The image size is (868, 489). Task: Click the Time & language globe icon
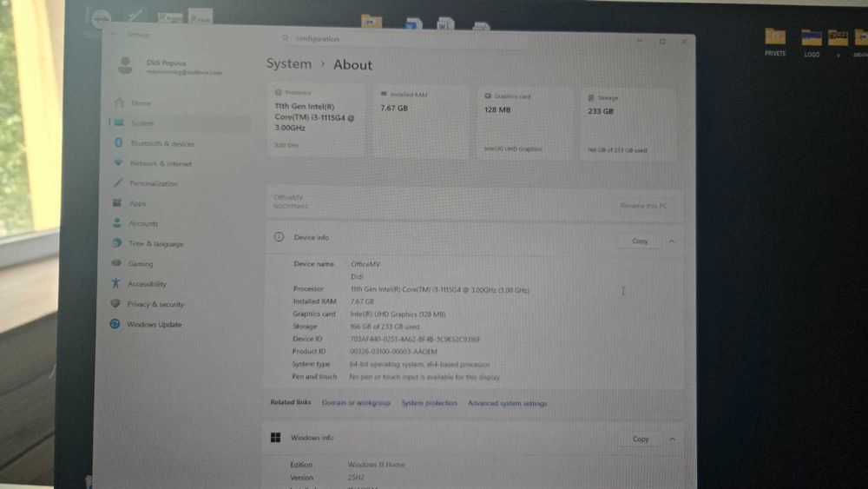(x=117, y=242)
